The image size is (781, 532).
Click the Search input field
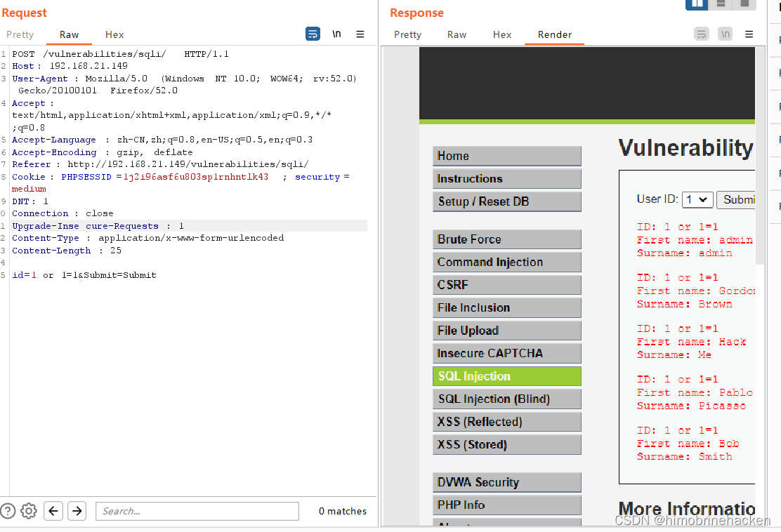(x=197, y=511)
